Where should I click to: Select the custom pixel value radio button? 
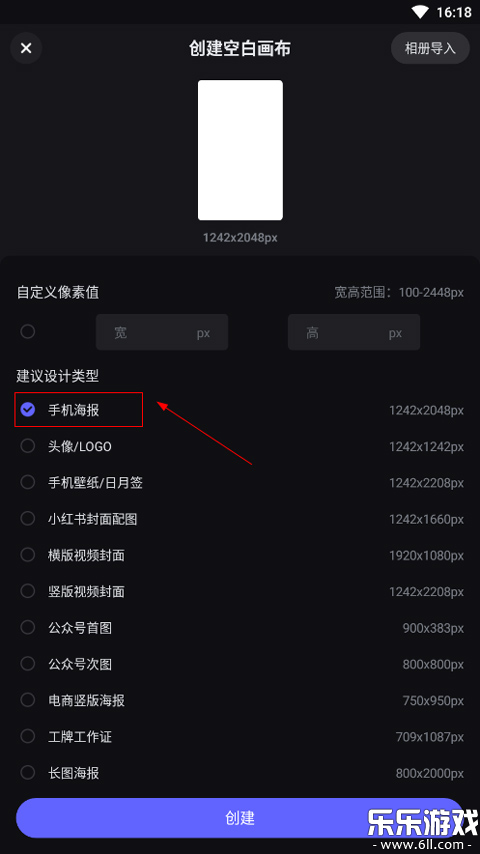click(x=28, y=332)
